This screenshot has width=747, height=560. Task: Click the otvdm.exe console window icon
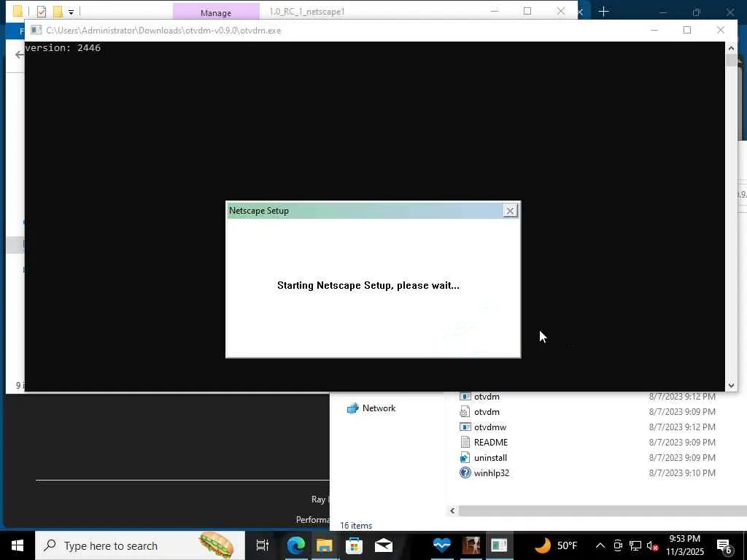(36, 30)
